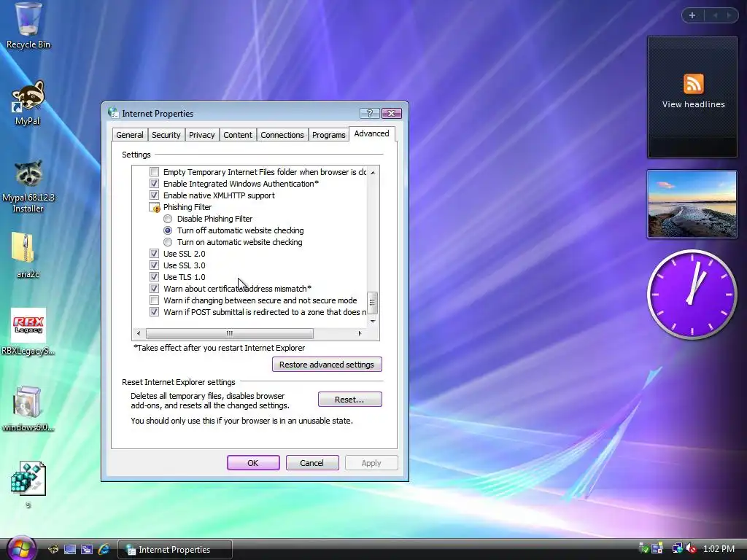Switch to the Connections tab
This screenshot has height=560, width=747.
click(282, 135)
